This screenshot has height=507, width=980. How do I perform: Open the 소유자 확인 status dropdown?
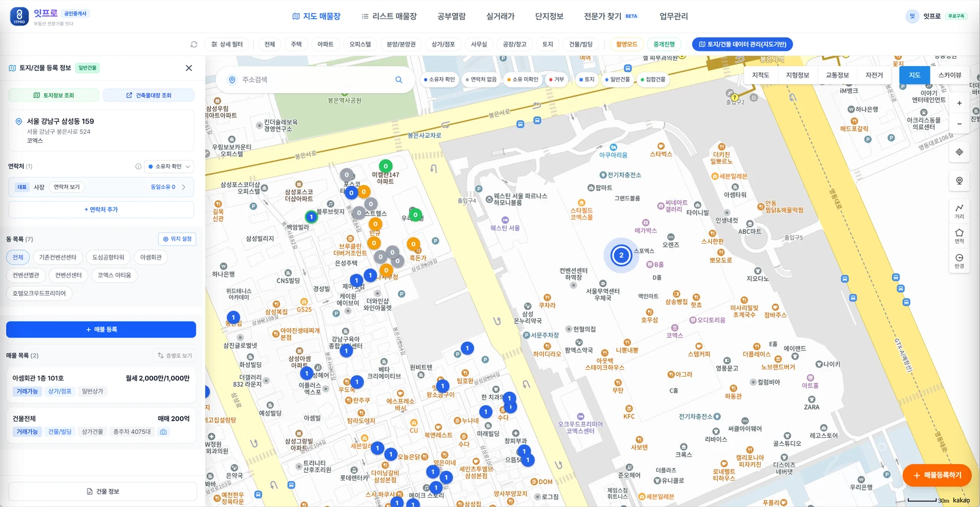[x=169, y=167]
